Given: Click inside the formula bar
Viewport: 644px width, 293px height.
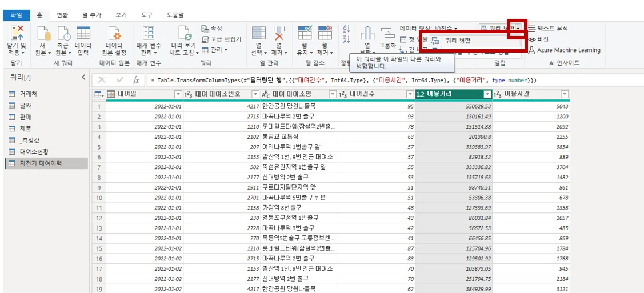Looking at the screenshot, I should [x=394, y=79].
